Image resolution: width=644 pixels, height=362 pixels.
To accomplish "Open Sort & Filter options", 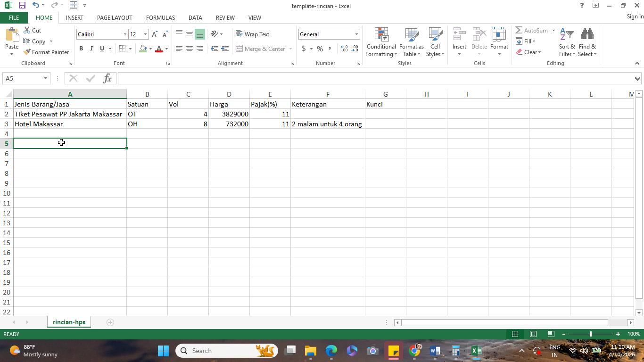I will (567, 42).
